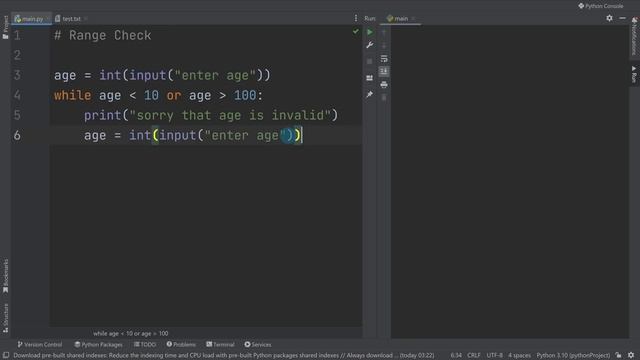
Task: Open the Services tool window
Action: pos(258,344)
